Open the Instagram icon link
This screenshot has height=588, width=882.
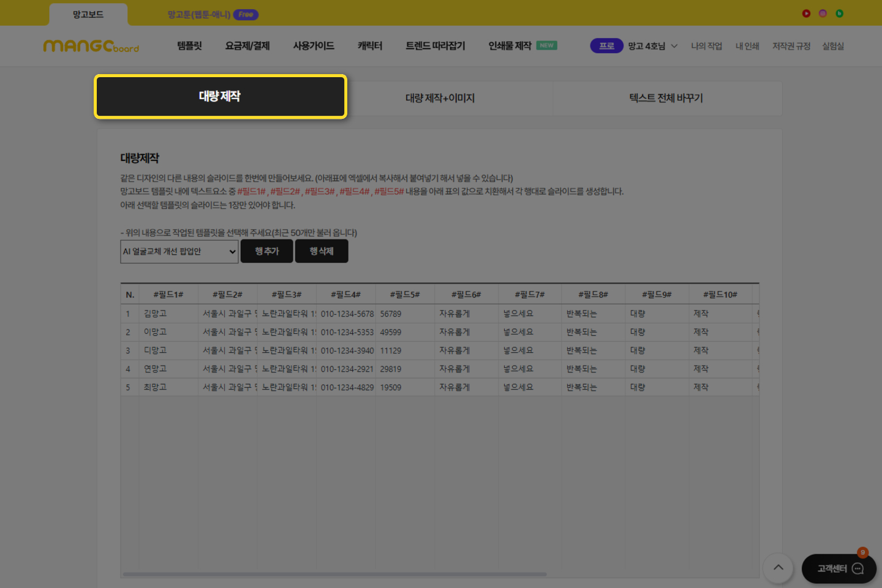pos(823,13)
